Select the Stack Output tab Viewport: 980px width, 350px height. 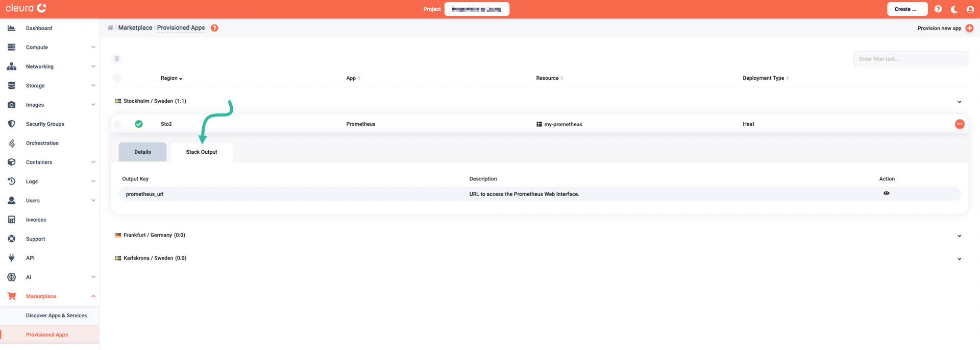(x=202, y=152)
